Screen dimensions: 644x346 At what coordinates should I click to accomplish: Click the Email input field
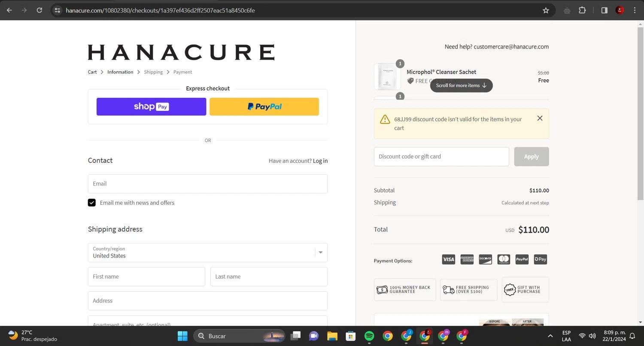click(x=208, y=184)
